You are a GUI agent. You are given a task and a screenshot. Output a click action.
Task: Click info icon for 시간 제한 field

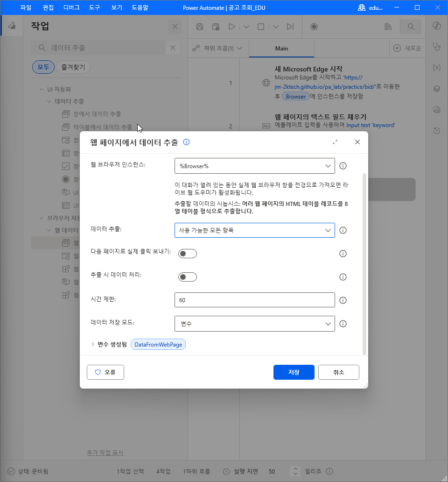pos(343,300)
